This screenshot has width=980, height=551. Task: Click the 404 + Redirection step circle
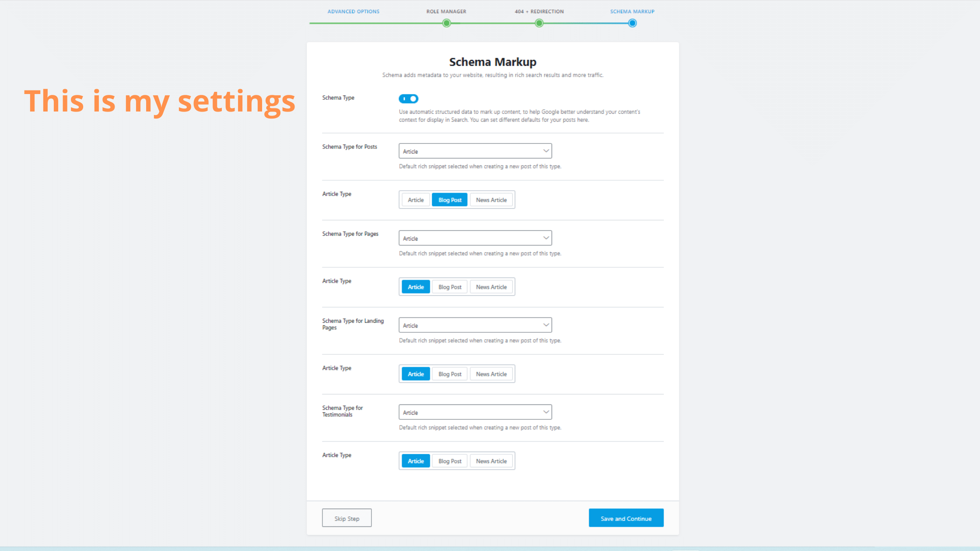pos(539,23)
